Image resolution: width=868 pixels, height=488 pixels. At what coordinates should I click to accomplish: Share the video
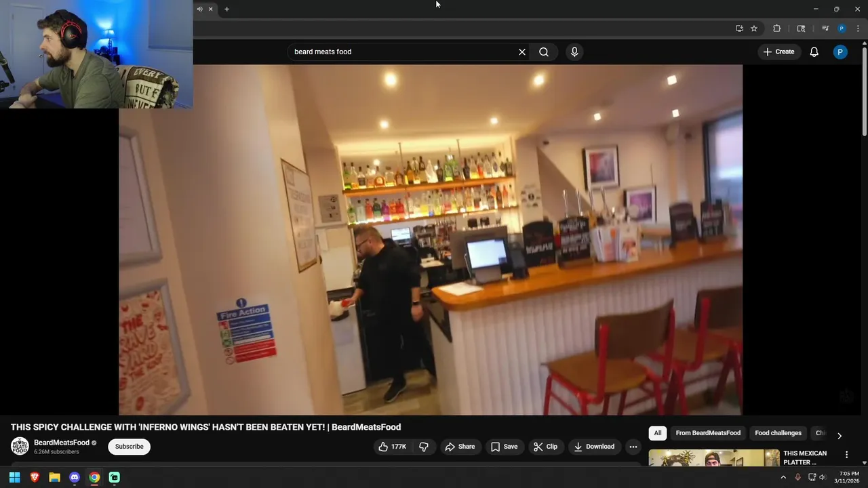tap(460, 447)
